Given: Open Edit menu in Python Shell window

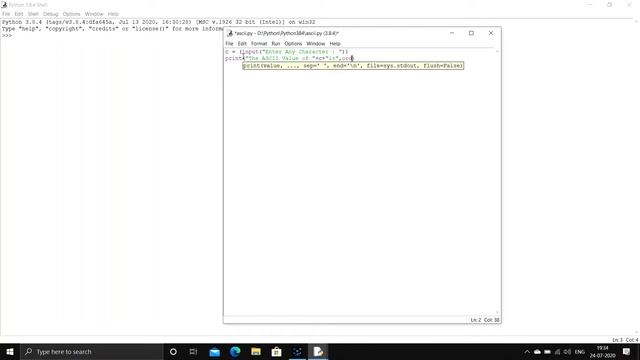Looking at the screenshot, I should (x=19, y=14).
